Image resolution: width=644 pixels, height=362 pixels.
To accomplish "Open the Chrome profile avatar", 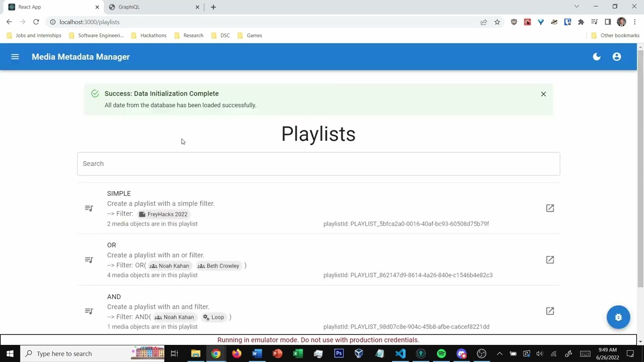I will click(621, 22).
